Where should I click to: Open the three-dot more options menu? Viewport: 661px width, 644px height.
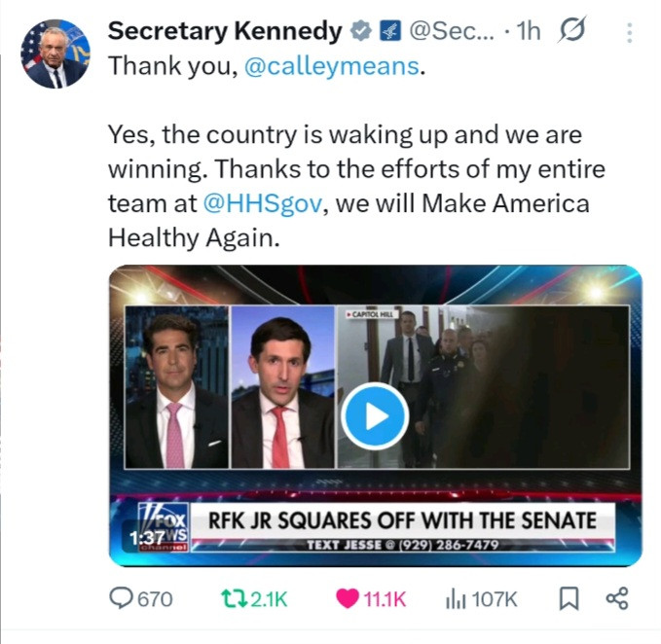[x=628, y=32]
